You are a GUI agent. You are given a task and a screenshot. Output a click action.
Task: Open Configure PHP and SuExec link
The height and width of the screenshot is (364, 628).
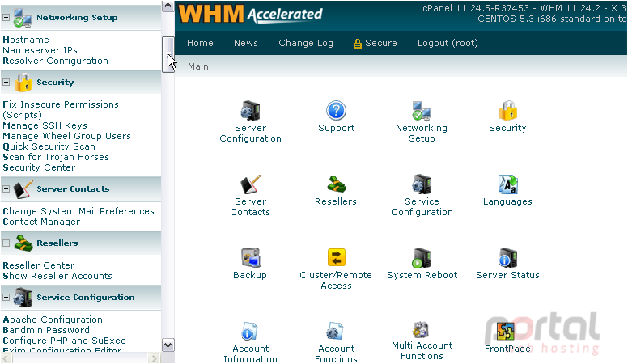point(64,341)
